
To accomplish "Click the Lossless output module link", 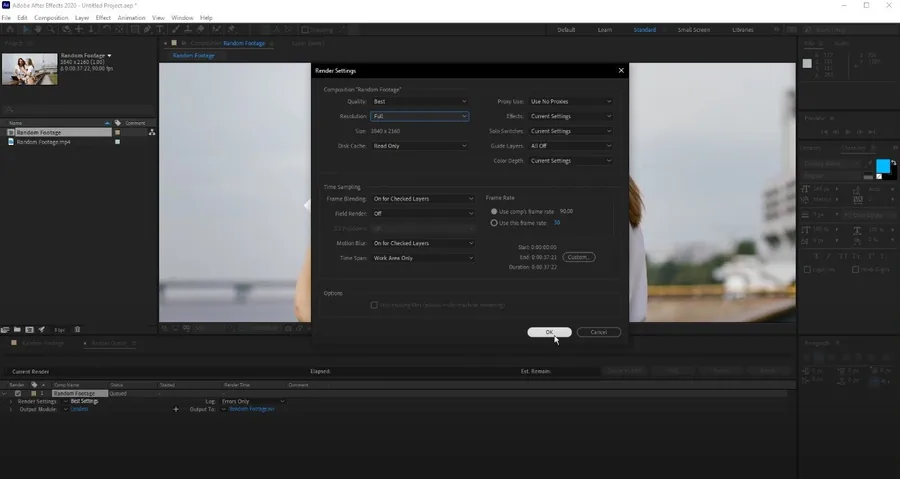I will point(79,410).
